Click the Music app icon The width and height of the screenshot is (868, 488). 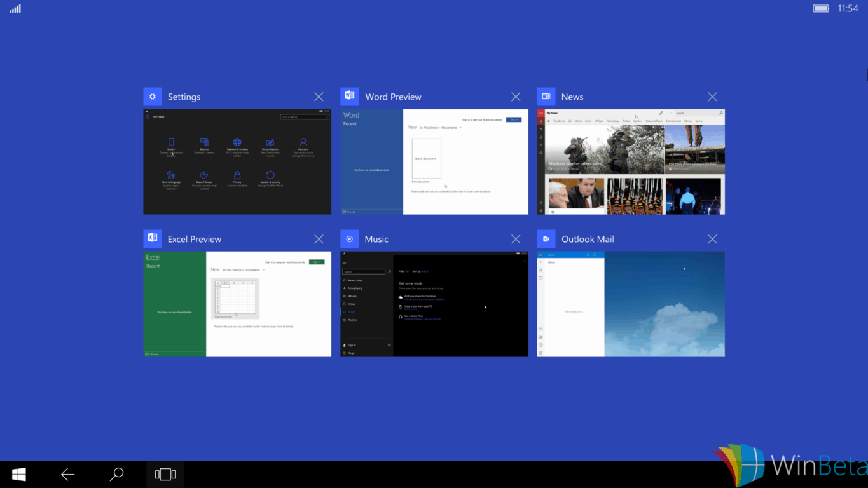click(349, 239)
